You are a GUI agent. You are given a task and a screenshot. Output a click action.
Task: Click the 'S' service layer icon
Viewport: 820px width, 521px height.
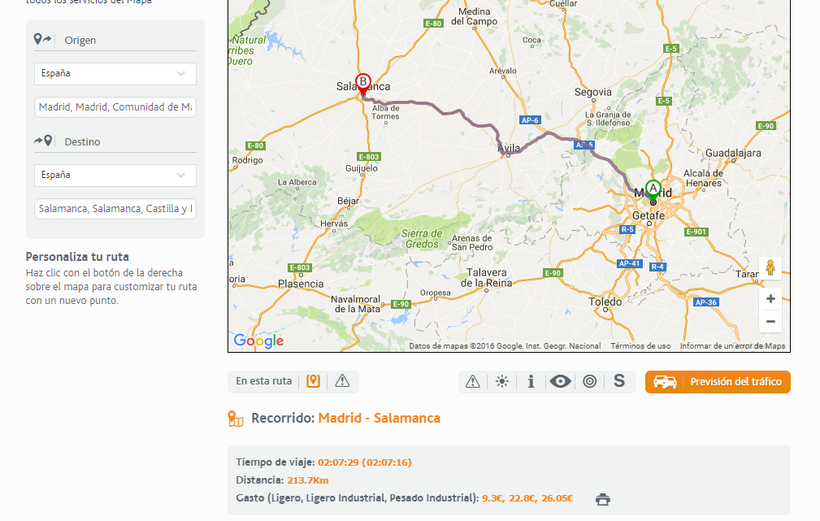click(x=619, y=381)
